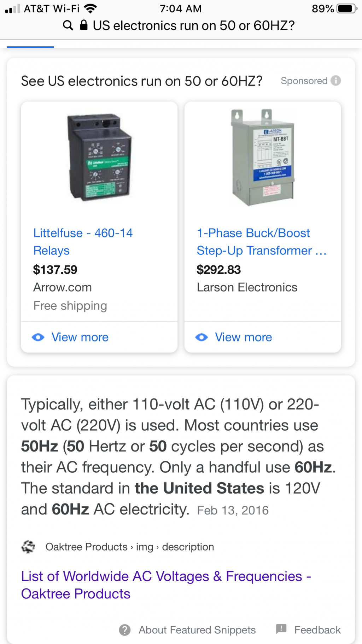Tap the eye icon under Larson transformer card
This screenshot has width=362, height=644.
point(202,337)
